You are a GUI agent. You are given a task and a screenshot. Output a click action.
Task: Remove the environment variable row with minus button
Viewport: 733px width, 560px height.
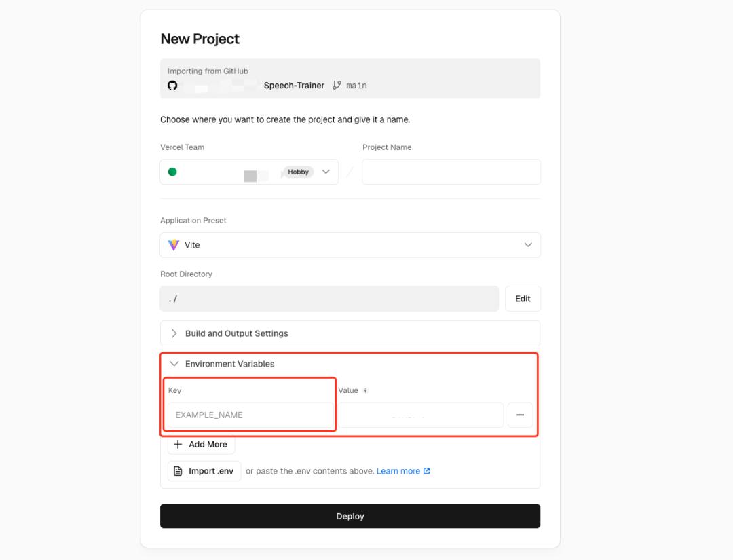coord(520,415)
